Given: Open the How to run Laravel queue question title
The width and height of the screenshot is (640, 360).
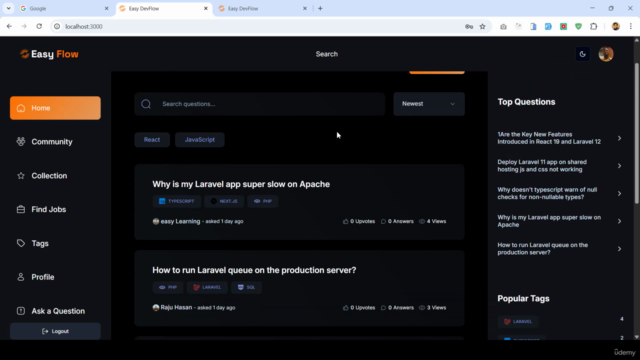Looking at the screenshot, I should (254, 270).
